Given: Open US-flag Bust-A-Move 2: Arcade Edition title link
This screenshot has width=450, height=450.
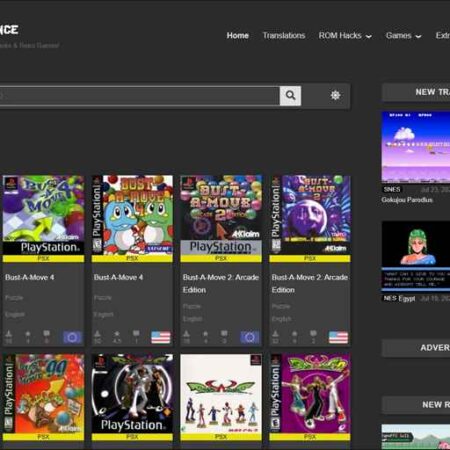Looking at the screenshot, I should (x=310, y=283).
